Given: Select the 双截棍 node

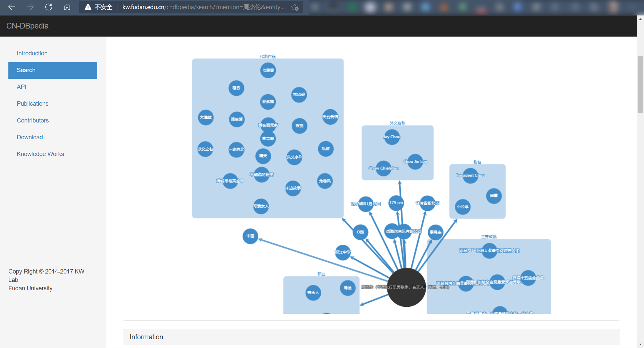Looking at the screenshot, I should coord(268,102).
